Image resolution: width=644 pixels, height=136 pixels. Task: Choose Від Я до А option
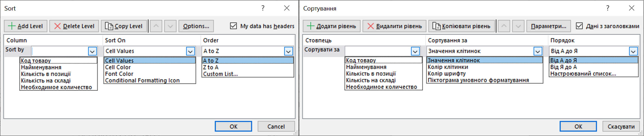(x=594, y=67)
